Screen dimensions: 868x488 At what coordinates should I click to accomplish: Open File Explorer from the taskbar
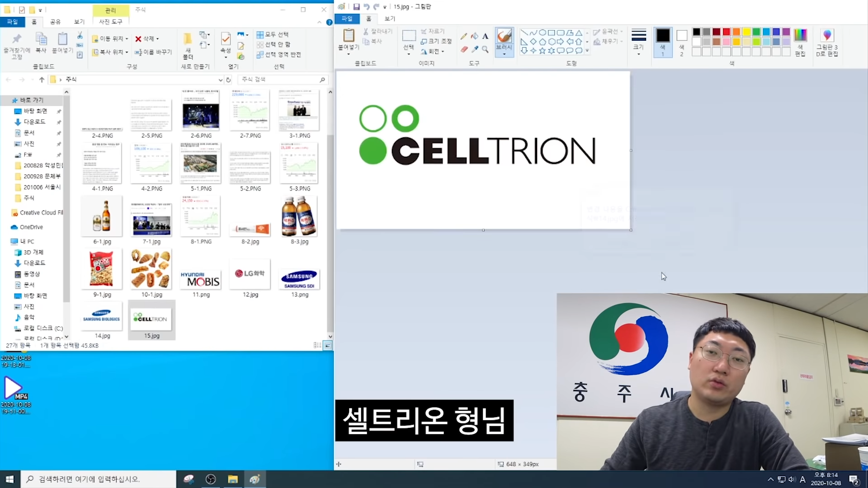(x=233, y=479)
